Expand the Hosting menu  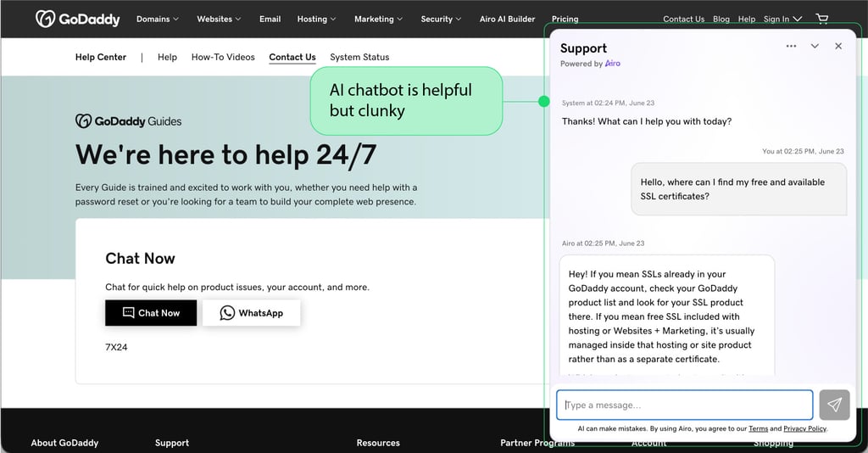(316, 19)
